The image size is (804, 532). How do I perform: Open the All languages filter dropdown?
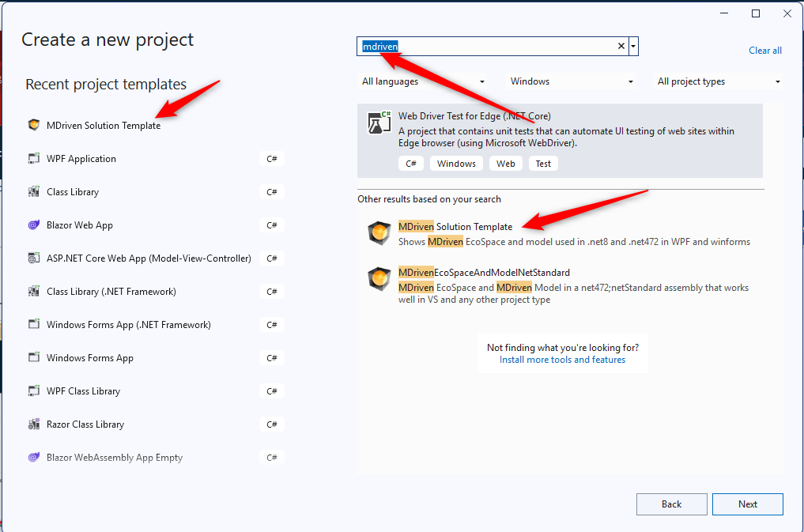423,81
